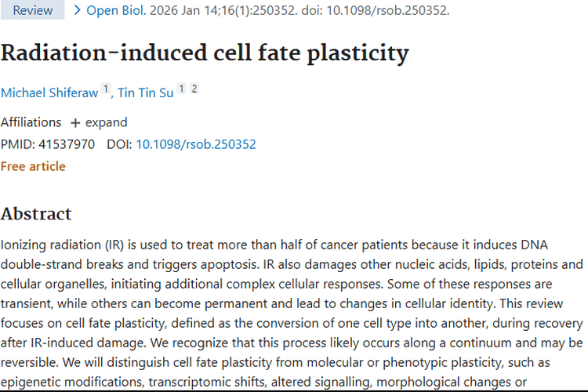Click the Abstract section heading
588x392 pixels.
tap(36, 214)
